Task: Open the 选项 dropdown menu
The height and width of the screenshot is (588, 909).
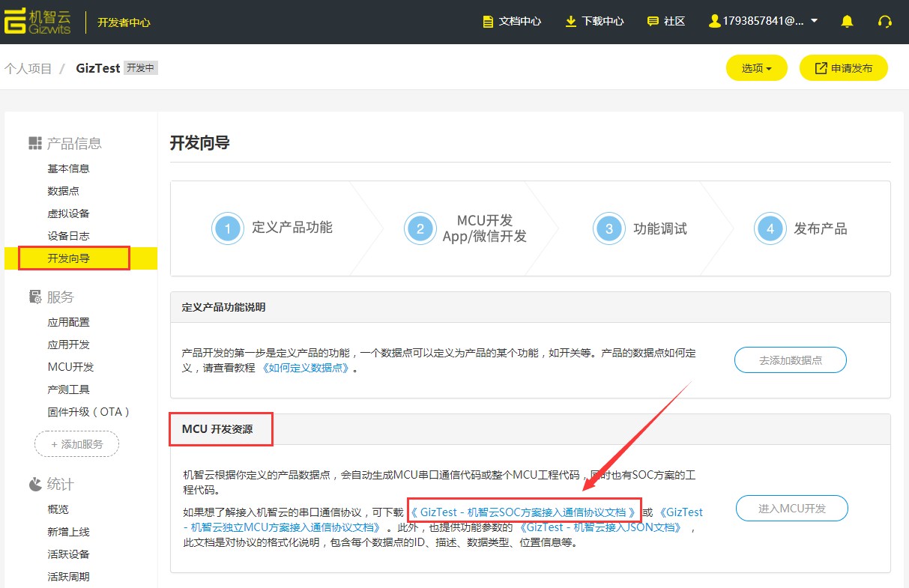Action: coord(756,67)
